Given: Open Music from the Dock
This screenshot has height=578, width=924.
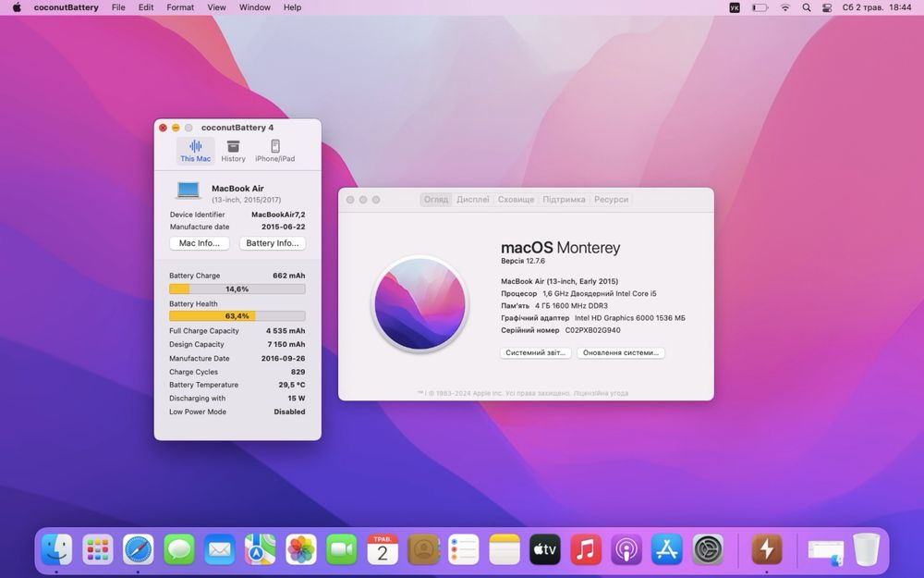Looking at the screenshot, I should 586,549.
